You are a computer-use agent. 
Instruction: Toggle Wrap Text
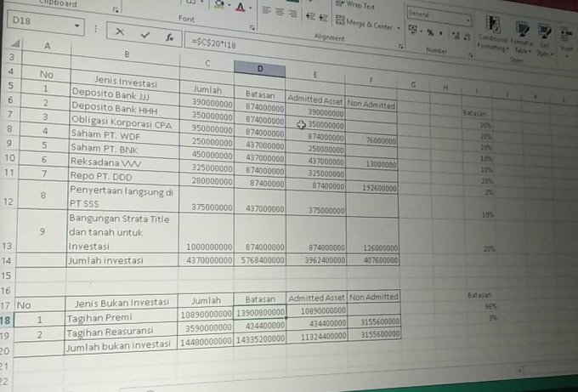click(x=355, y=5)
